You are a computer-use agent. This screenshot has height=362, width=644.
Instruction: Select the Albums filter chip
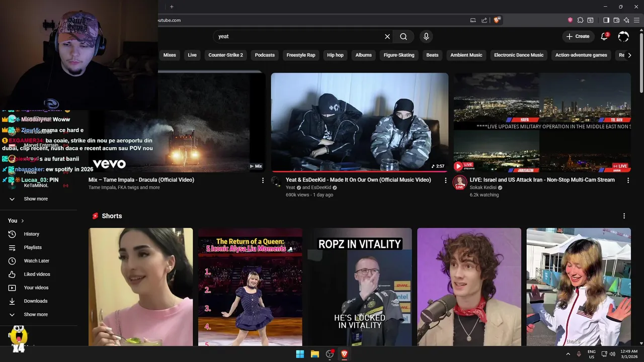tap(363, 55)
